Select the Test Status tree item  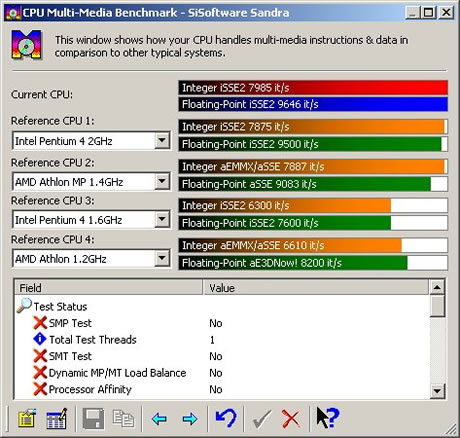60,306
